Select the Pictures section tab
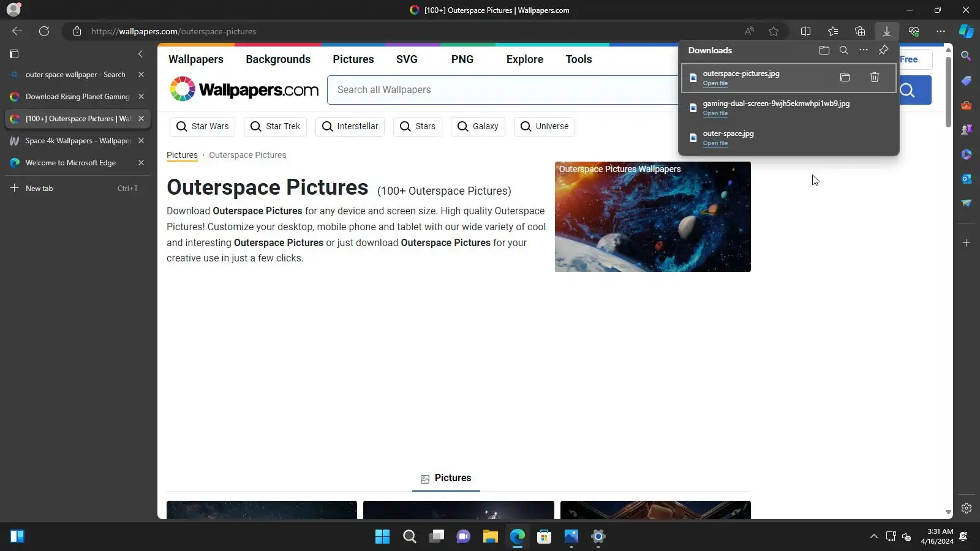Screen dimensions: 980x551 (x=446, y=478)
